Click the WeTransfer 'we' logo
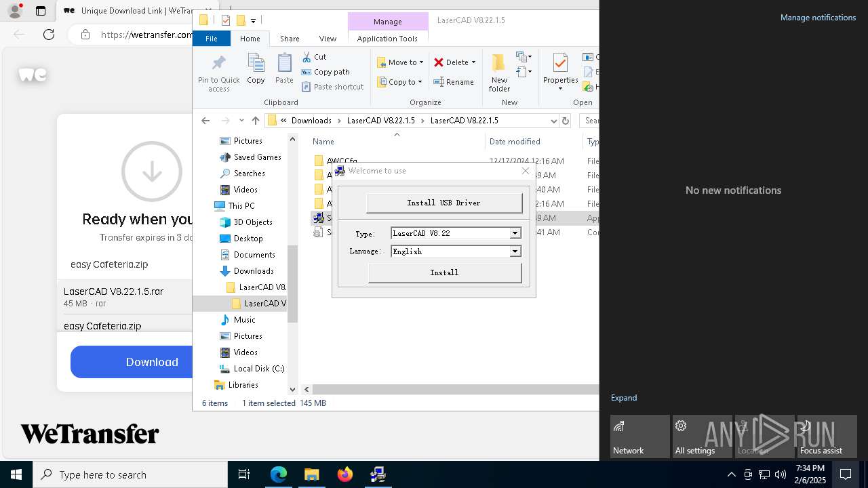Image resolution: width=868 pixels, height=488 pixels. pyautogui.click(x=33, y=75)
